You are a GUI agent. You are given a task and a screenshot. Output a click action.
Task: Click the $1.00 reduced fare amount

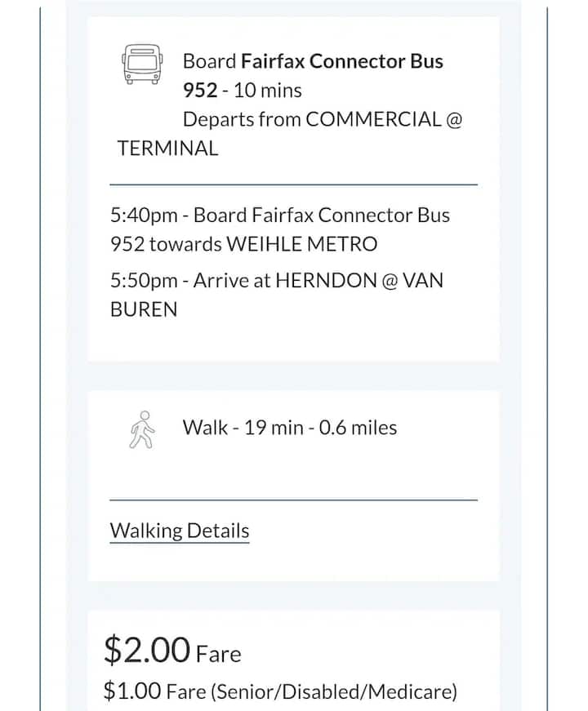pyautogui.click(x=132, y=691)
